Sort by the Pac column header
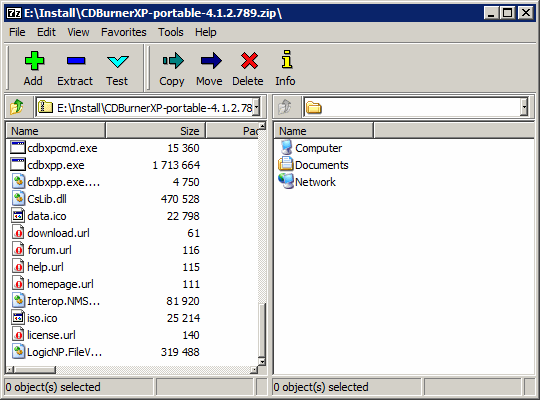540x400 pixels. click(232, 131)
